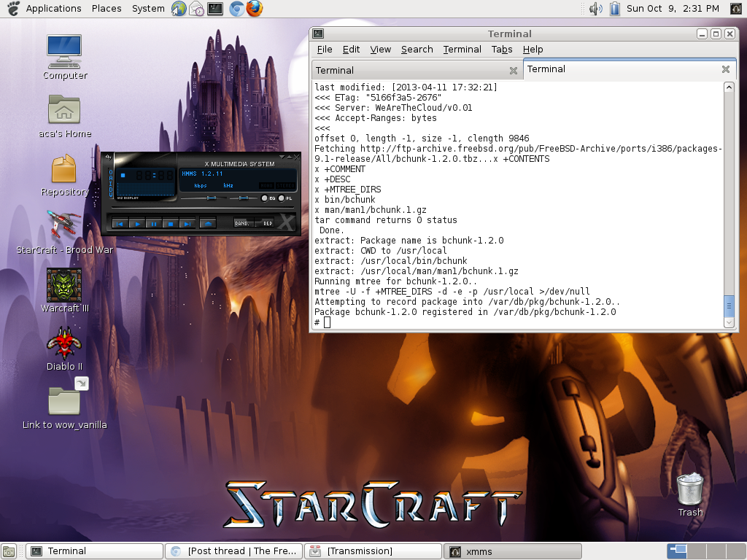Open the Terminal's Search menu

coord(417,50)
